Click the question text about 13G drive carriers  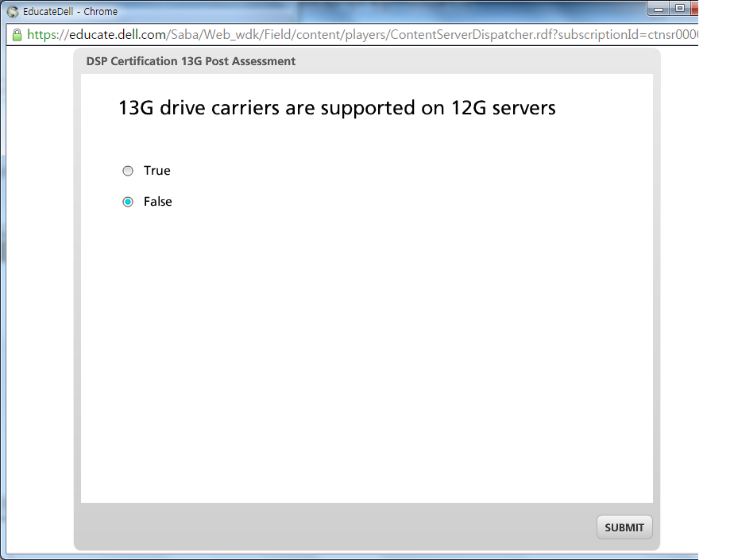point(337,108)
